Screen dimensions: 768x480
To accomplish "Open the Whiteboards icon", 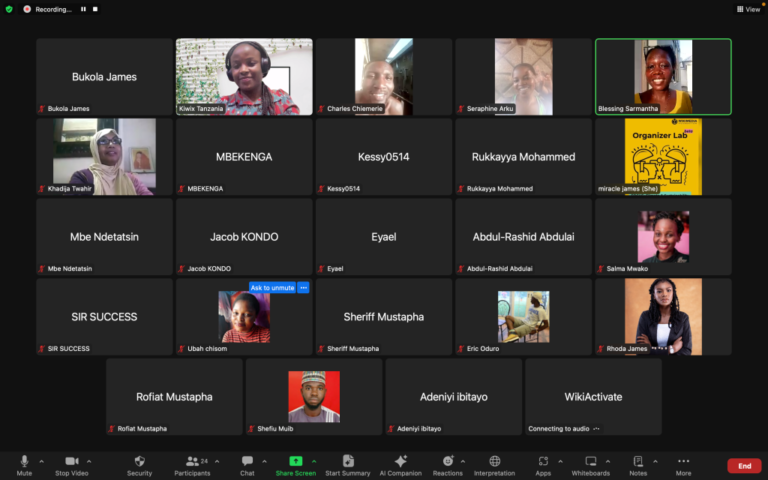I will tap(591, 461).
